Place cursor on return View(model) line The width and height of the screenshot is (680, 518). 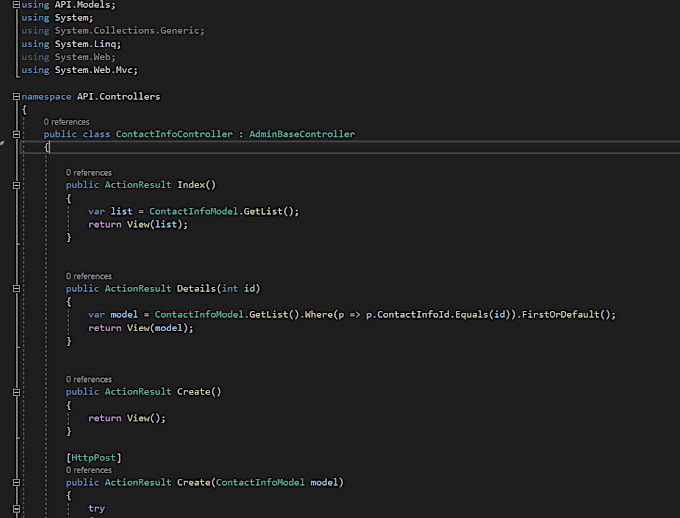pos(141,328)
